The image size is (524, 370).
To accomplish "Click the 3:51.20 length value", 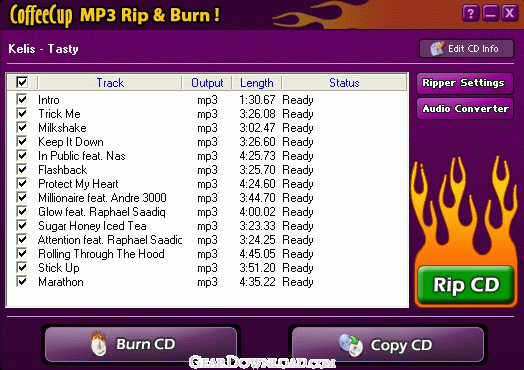I will tap(257, 268).
